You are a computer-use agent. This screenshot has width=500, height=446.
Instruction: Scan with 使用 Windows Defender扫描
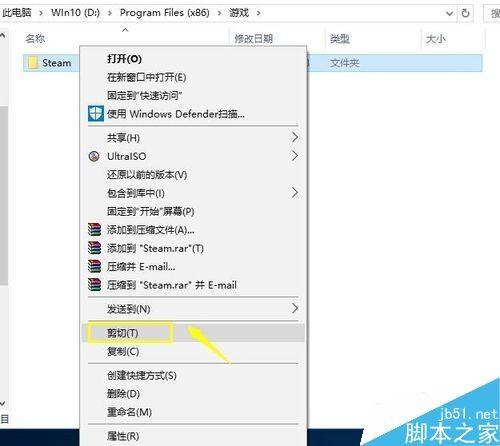[193, 114]
